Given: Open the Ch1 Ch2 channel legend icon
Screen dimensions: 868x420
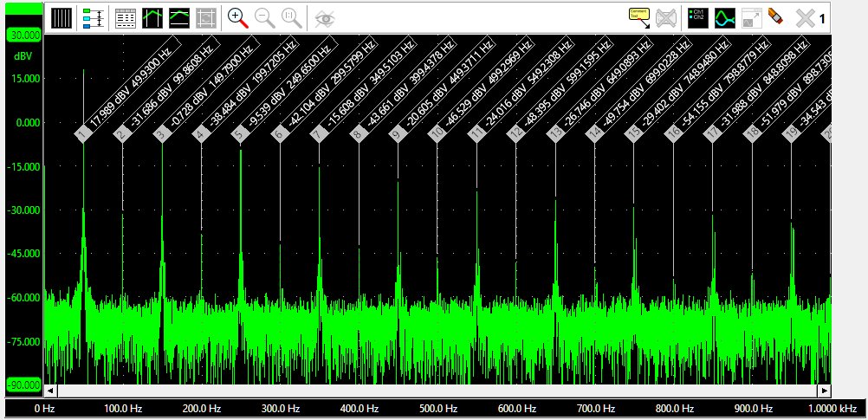Looking at the screenshot, I should tap(698, 18).
